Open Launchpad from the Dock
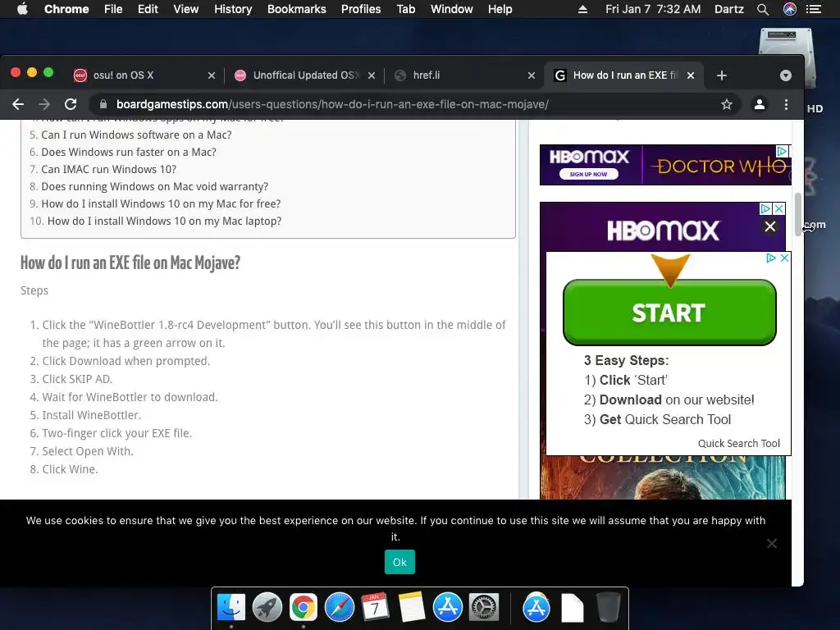 point(267,608)
